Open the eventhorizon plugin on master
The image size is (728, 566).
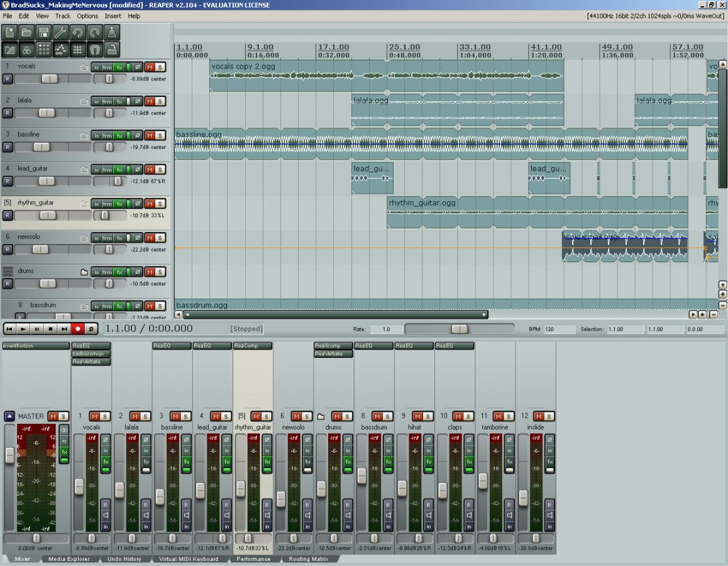coord(36,346)
